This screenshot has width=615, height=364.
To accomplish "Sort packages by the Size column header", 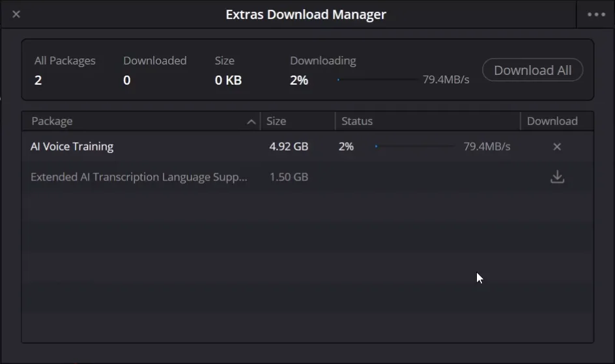I will tap(276, 121).
